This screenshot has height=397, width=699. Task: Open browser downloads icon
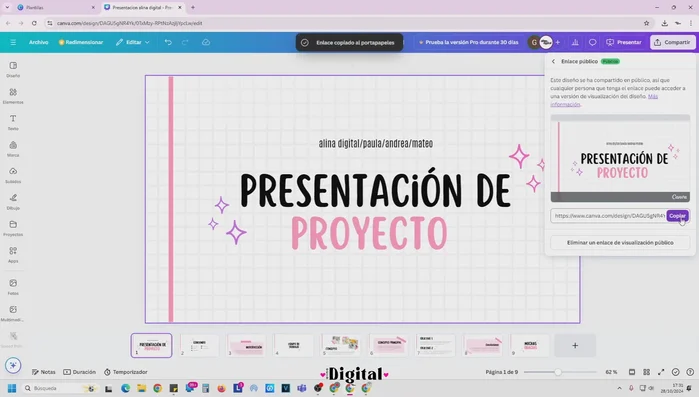[x=664, y=23]
